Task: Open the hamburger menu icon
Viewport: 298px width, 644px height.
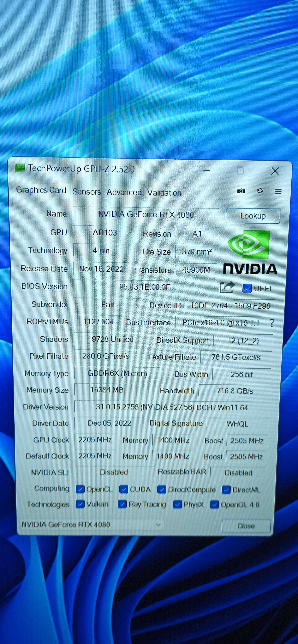Action: pyautogui.click(x=278, y=191)
